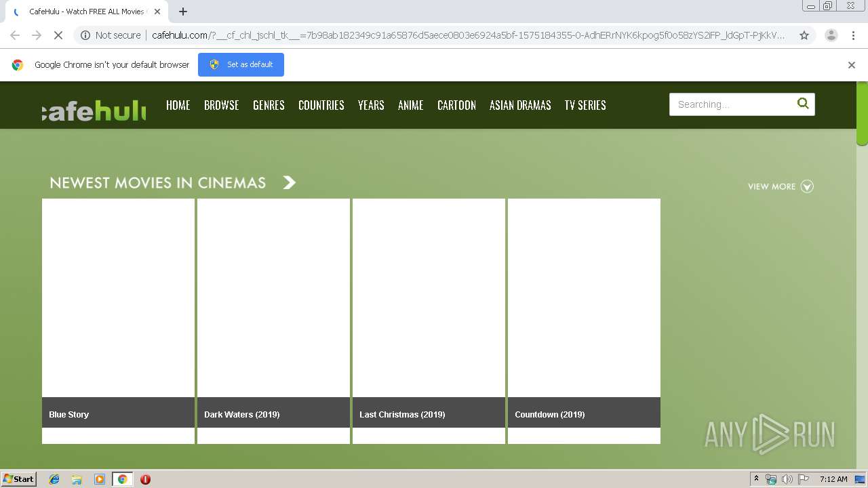
Task: Open the COUNTRIES menu
Action: pyautogui.click(x=321, y=105)
